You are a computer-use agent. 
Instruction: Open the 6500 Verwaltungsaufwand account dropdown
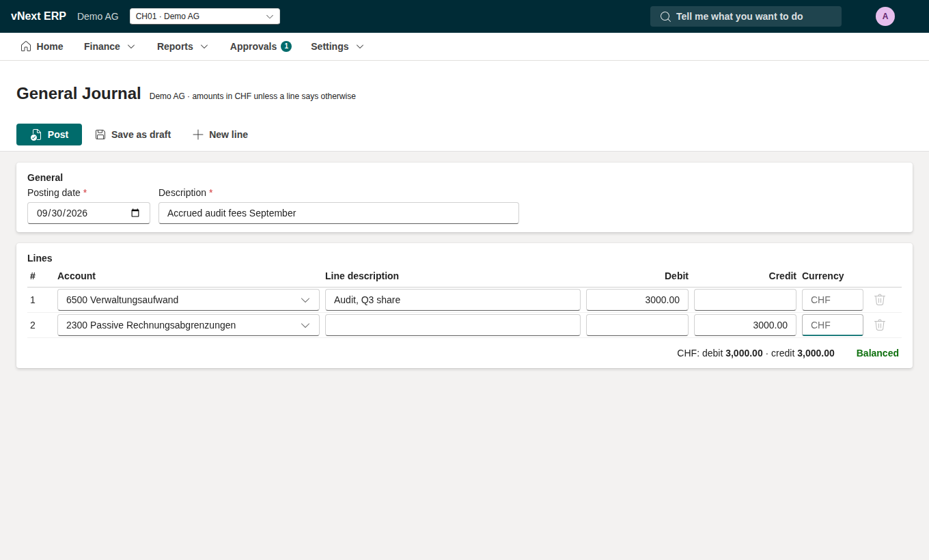pyautogui.click(x=189, y=300)
